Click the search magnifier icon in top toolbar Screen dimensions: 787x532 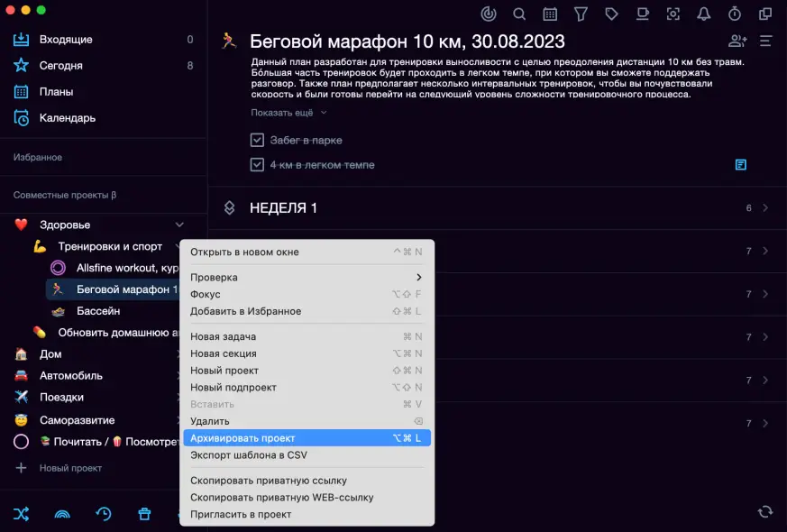pyautogui.click(x=519, y=14)
